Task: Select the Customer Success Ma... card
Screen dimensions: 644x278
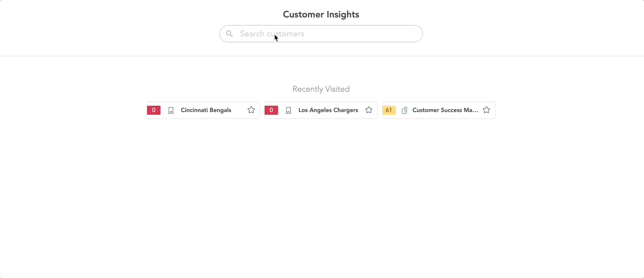Action: [438, 110]
